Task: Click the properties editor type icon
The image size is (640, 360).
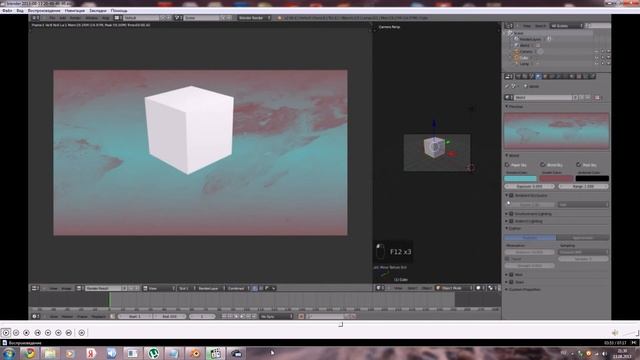Action: point(508,76)
